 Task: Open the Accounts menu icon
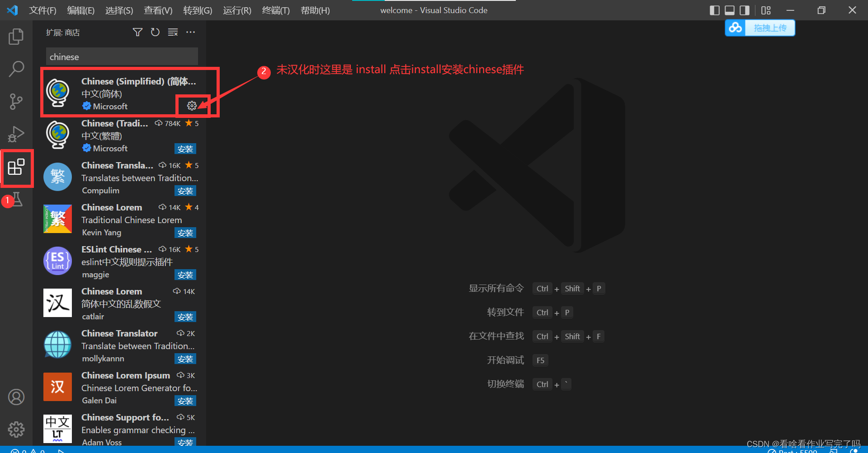[16, 397]
